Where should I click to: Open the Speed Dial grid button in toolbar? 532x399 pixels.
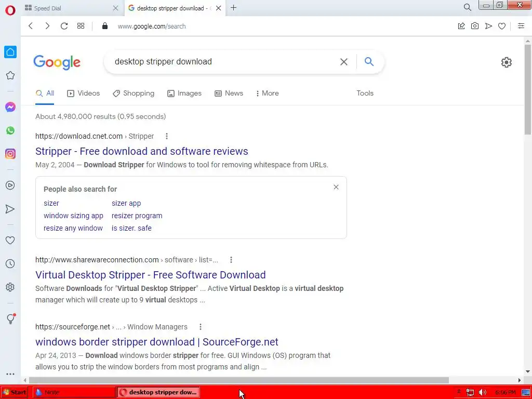(81, 26)
